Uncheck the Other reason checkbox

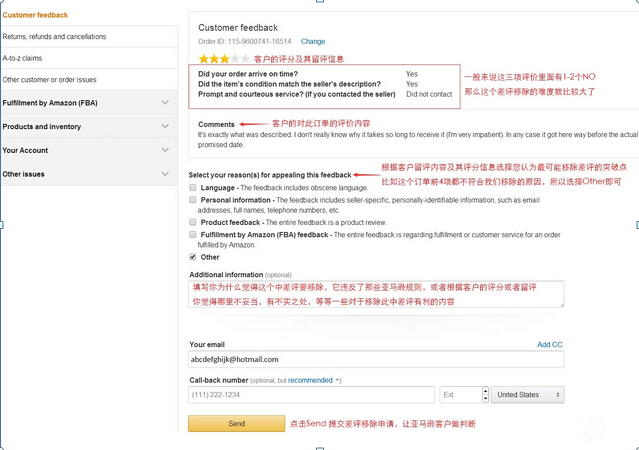coord(193,257)
